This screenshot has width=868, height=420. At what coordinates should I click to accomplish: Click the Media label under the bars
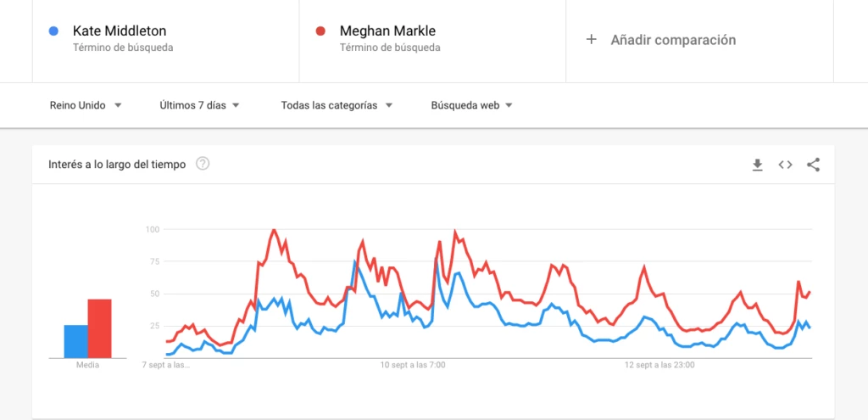87,366
